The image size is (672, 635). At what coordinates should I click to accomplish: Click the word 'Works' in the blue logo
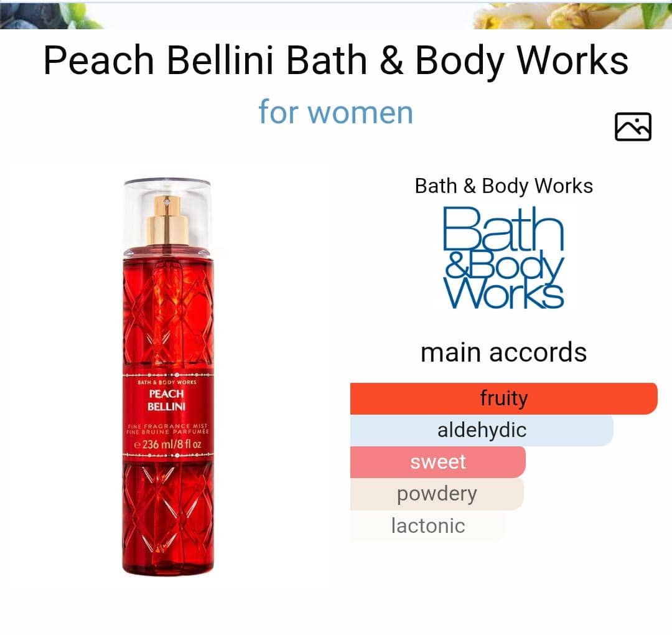[x=503, y=293]
